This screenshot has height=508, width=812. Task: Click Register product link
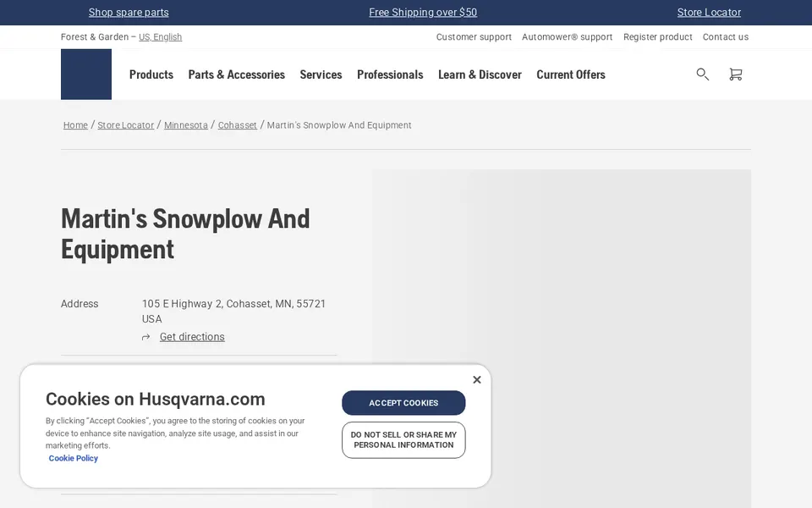point(658,36)
